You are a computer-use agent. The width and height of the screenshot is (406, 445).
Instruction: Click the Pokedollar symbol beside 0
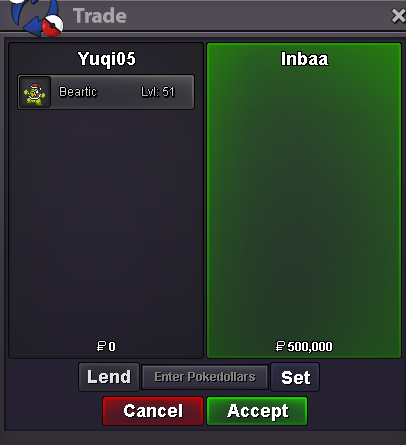click(x=101, y=346)
